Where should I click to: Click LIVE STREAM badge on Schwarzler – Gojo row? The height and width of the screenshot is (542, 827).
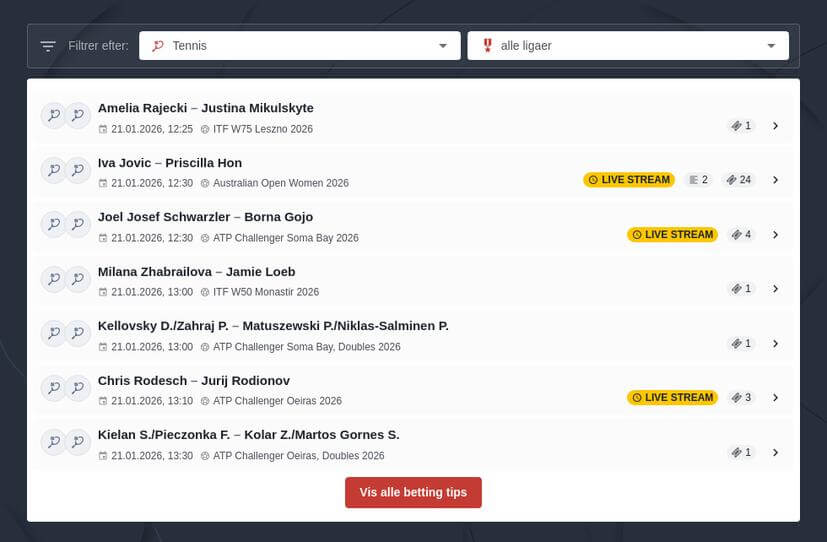pos(672,235)
